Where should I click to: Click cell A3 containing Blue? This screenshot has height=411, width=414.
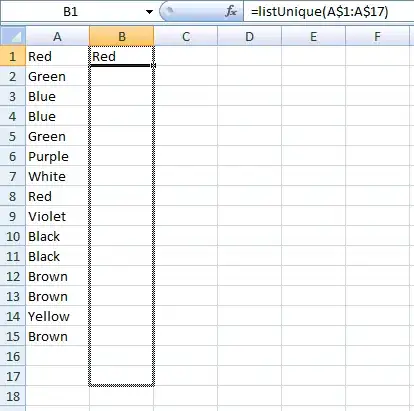coord(57,96)
